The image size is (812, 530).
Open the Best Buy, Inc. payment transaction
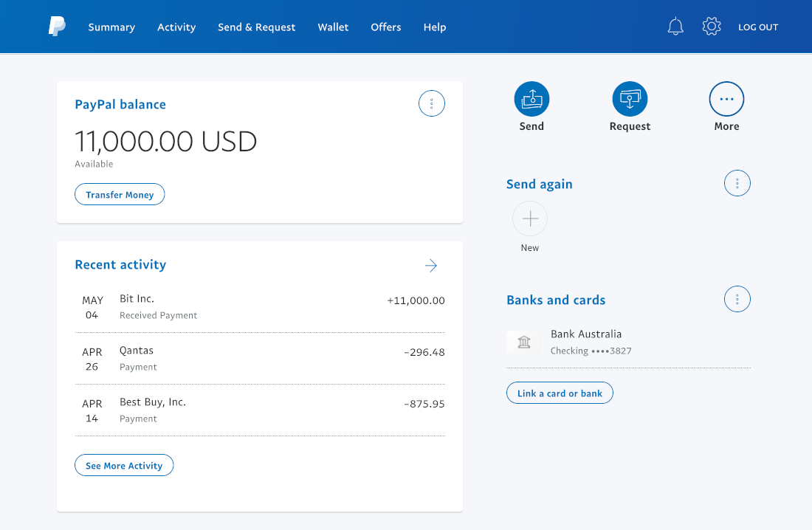point(260,410)
